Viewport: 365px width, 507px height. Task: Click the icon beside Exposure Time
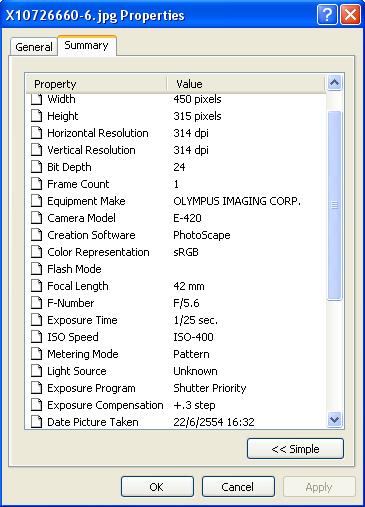pos(37,320)
